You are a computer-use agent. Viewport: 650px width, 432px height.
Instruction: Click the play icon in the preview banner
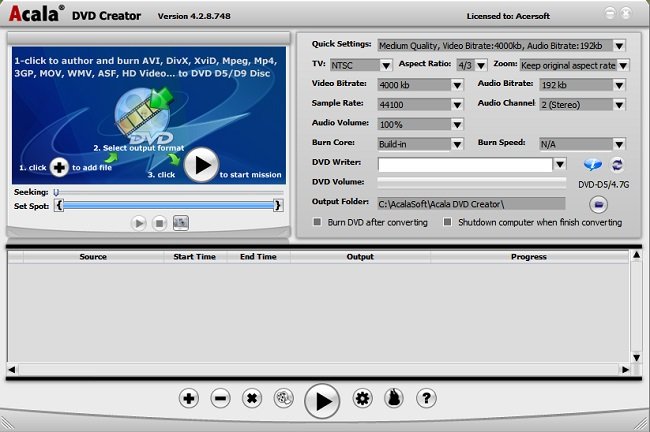201,165
